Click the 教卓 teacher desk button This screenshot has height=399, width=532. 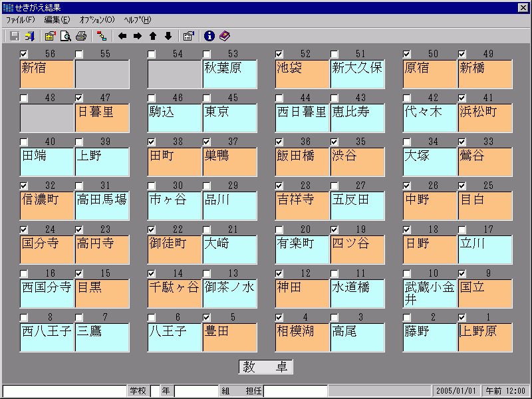click(x=265, y=367)
